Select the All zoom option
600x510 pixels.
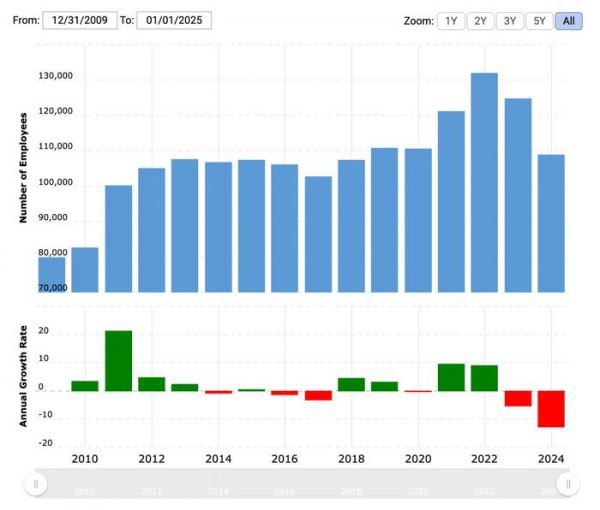[568, 20]
